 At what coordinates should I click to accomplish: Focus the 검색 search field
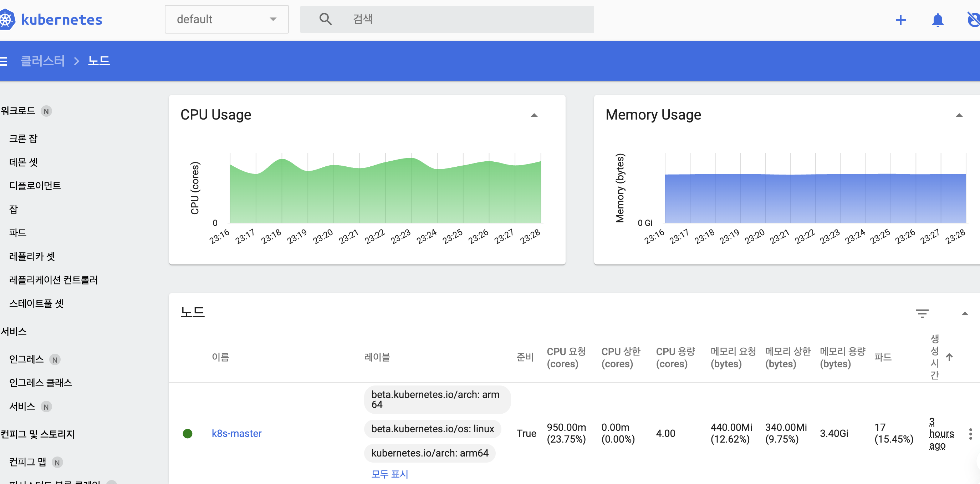456,19
